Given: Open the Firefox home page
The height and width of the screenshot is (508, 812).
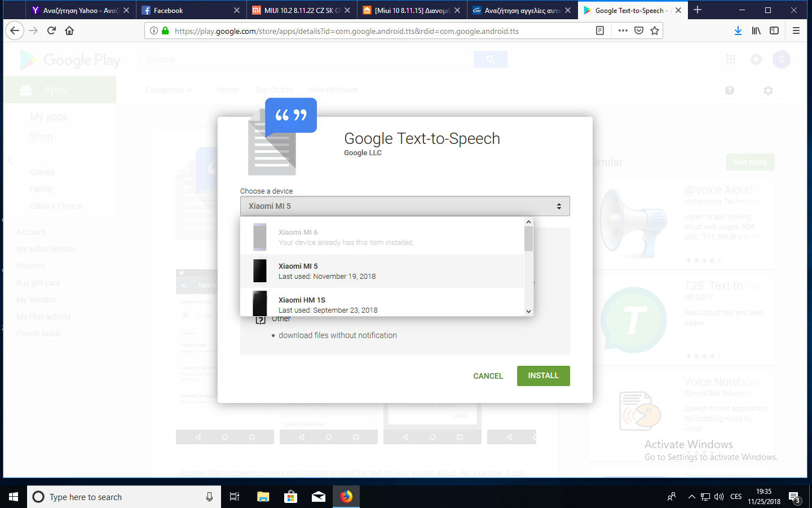Looking at the screenshot, I should pos(69,30).
